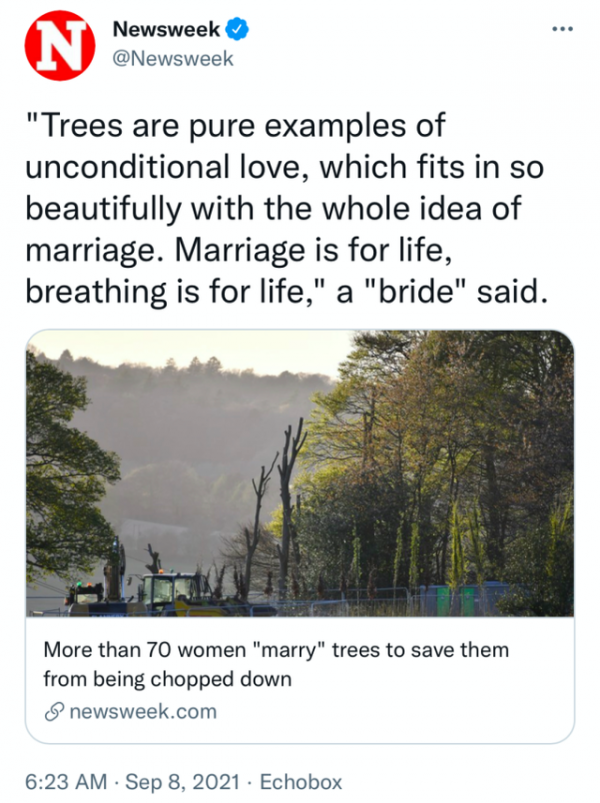Screen dimensions: 600x803
Task: Open the newsweek.com domain link
Action: point(143,712)
